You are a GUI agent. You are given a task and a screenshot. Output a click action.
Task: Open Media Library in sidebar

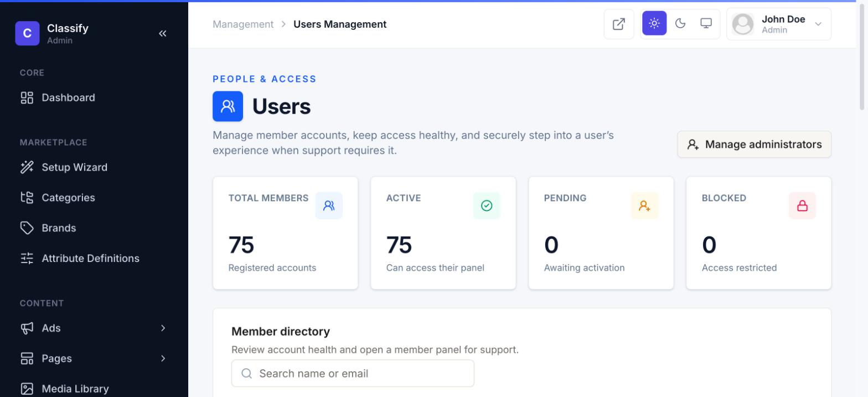(x=94, y=389)
